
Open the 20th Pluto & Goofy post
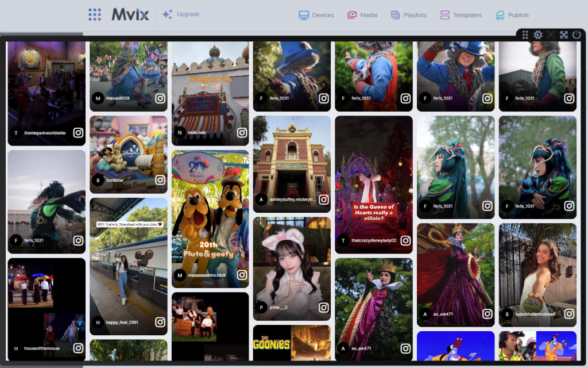click(x=210, y=218)
